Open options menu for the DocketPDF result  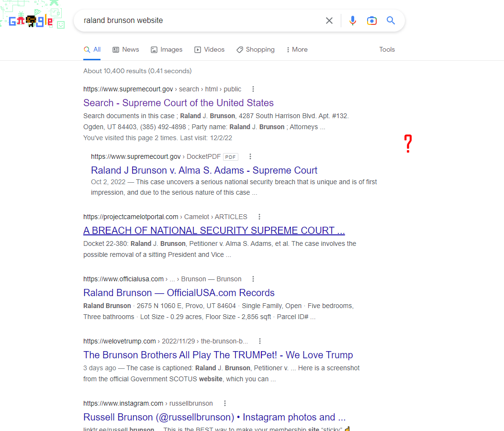click(250, 156)
